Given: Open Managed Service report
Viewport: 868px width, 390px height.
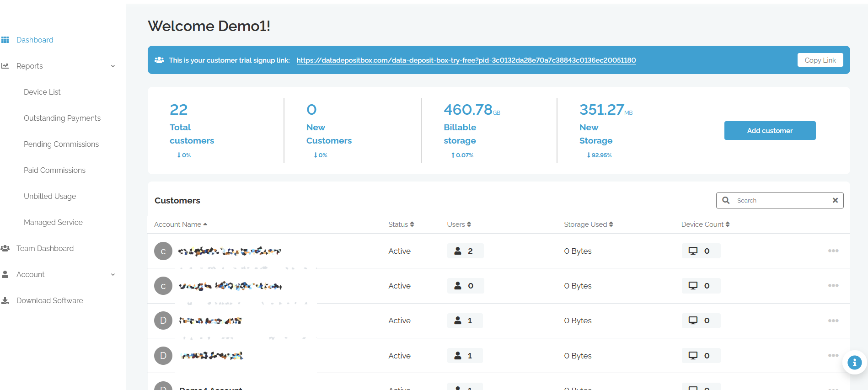Looking at the screenshot, I should (53, 222).
